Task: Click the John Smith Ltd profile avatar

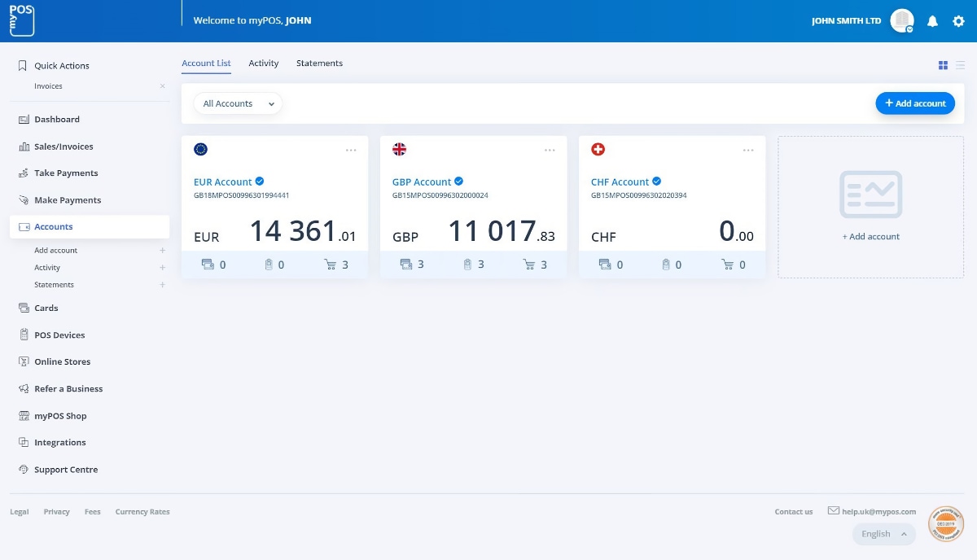Action: [x=902, y=21]
